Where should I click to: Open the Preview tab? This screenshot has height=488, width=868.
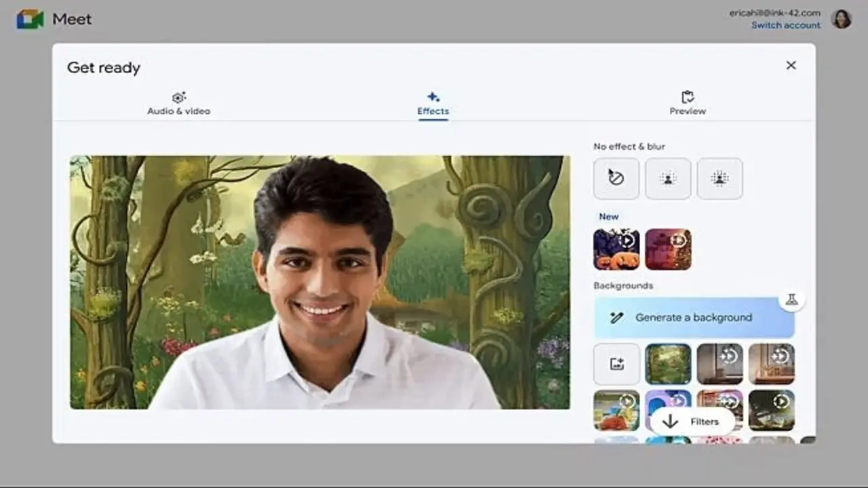pos(688,104)
